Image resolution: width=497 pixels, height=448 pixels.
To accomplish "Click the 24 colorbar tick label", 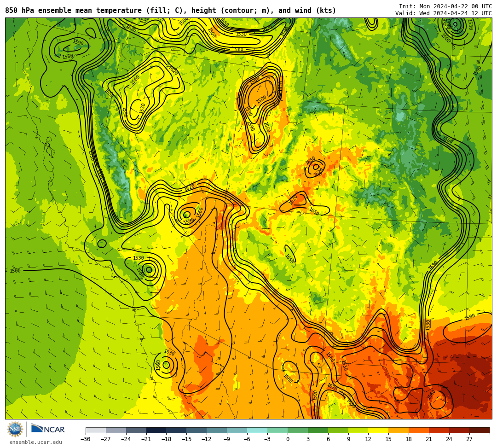I will tap(449, 439).
